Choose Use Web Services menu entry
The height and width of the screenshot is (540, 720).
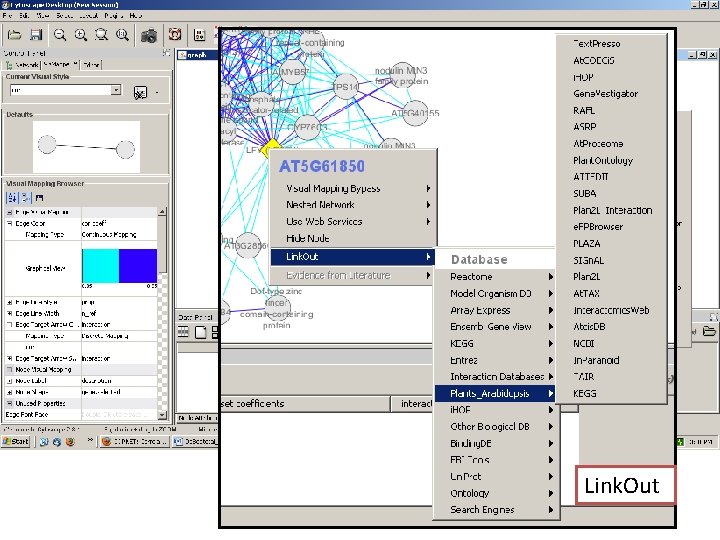tap(353, 221)
